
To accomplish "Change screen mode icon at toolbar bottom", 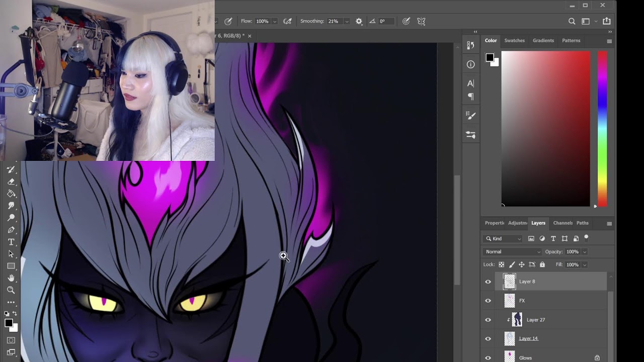I will point(11,352).
